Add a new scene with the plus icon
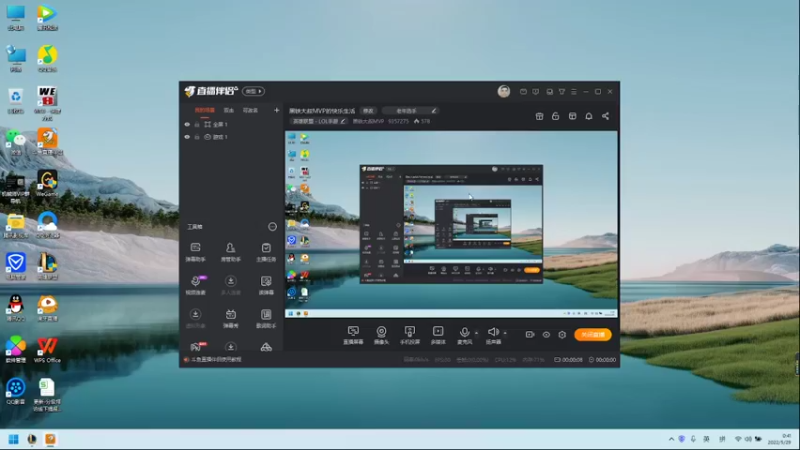Screen dimensions: 800x450 pos(277,110)
